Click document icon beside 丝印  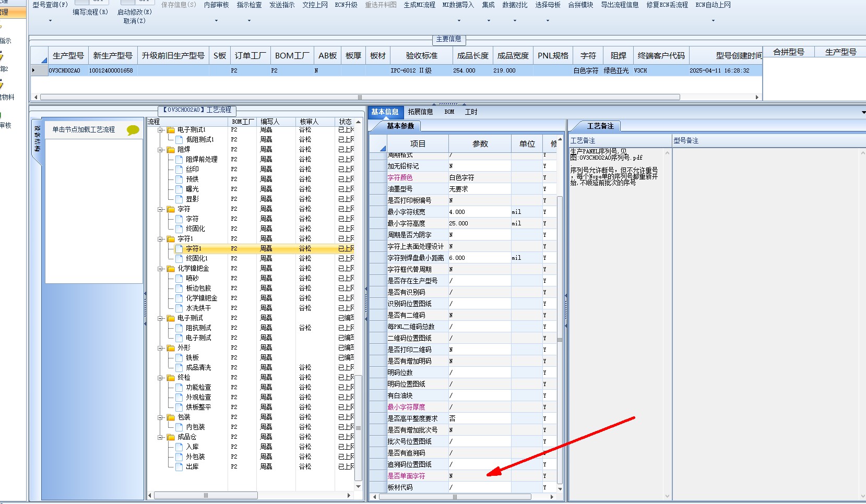[x=179, y=170]
